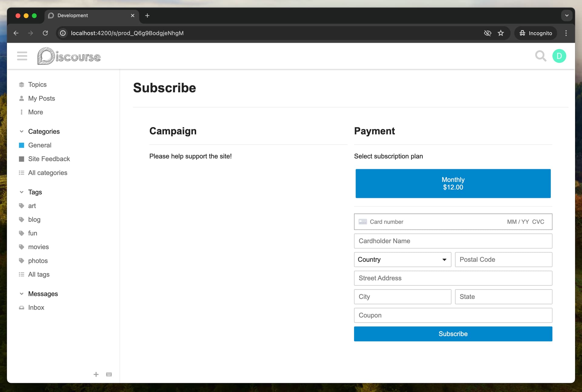Image resolution: width=582 pixels, height=392 pixels.
Task: Reload the page with refresh icon
Action: click(45, 33)
